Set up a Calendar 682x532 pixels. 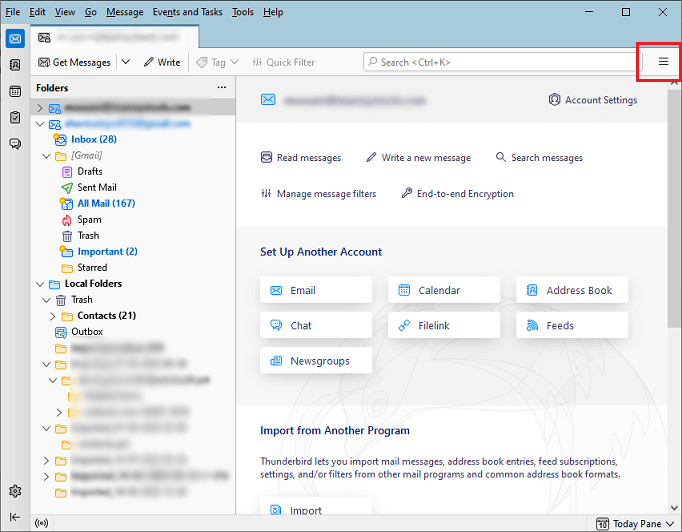(444, 290)
